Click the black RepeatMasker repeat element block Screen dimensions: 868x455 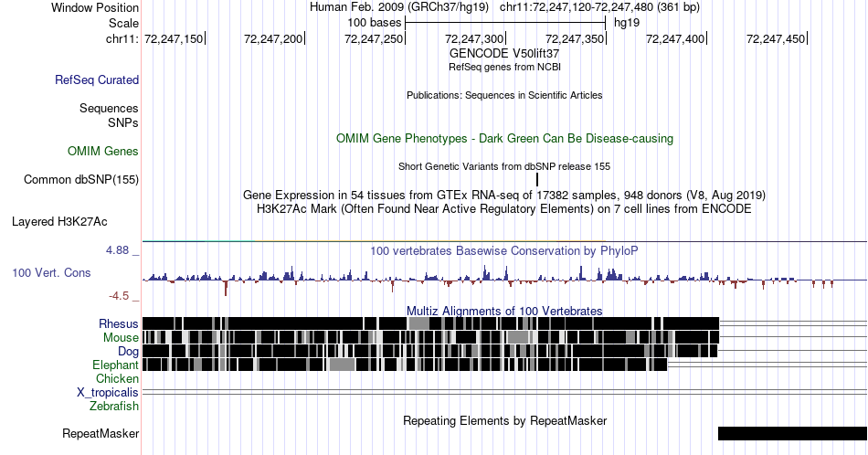792,433
